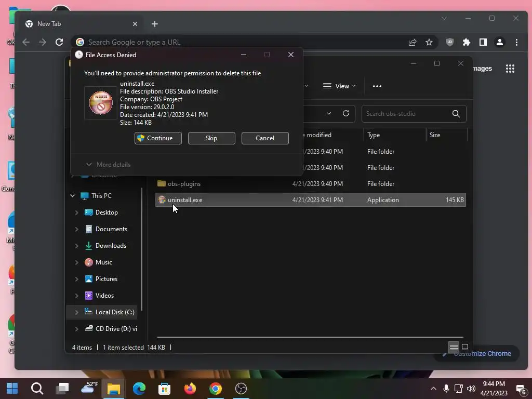
Task: Click the share page icon in Chrome
Action: point(413,42)
